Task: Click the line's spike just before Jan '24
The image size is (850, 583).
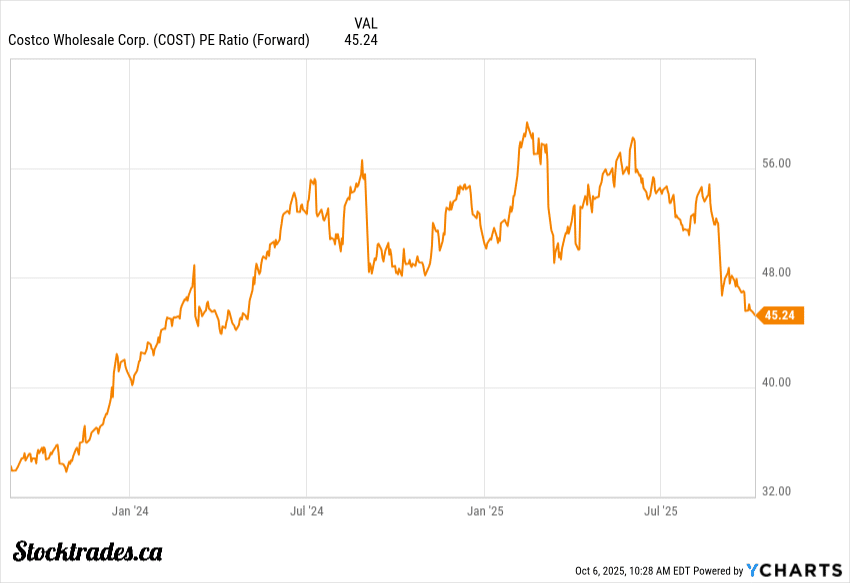Action: 116,354
